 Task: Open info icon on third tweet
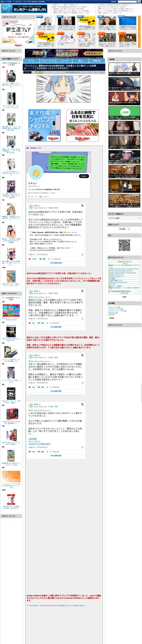[82, 383]
